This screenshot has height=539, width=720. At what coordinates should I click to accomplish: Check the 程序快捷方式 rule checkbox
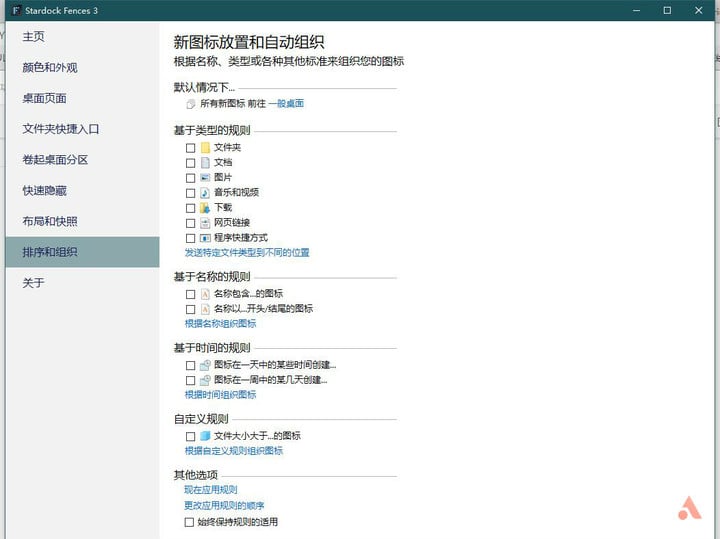pyautogui.click(x=191, y=238)
